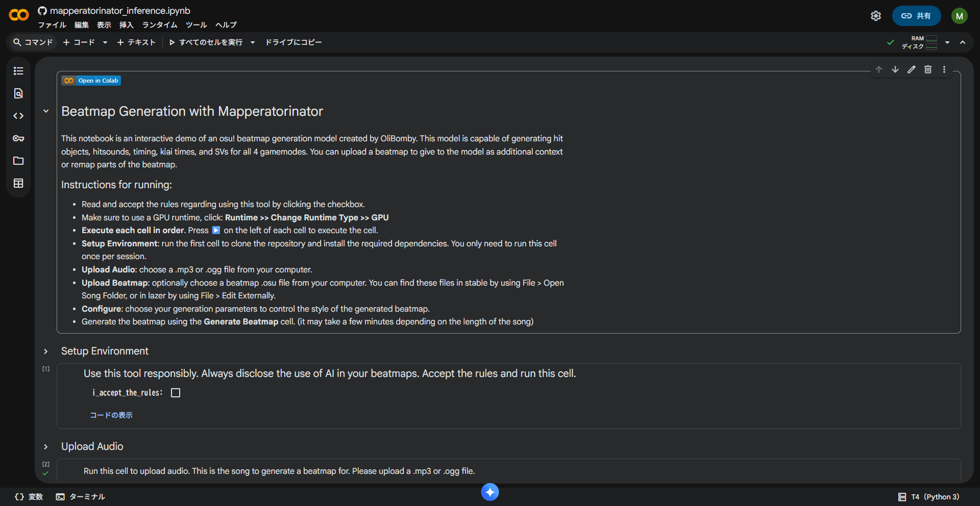Viewport: 980px width, 506px height.
Task: Expand the Upload Audio section
Action: (46, 447)
